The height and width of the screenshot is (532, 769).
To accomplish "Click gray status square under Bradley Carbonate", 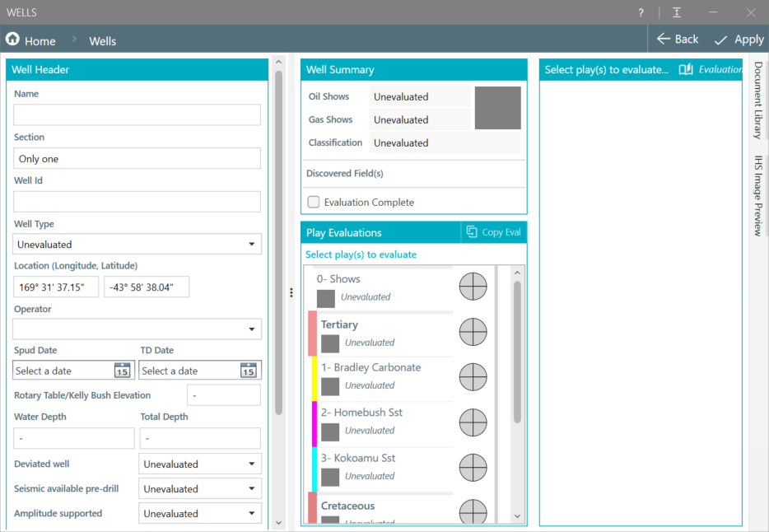I will (330, 387).
